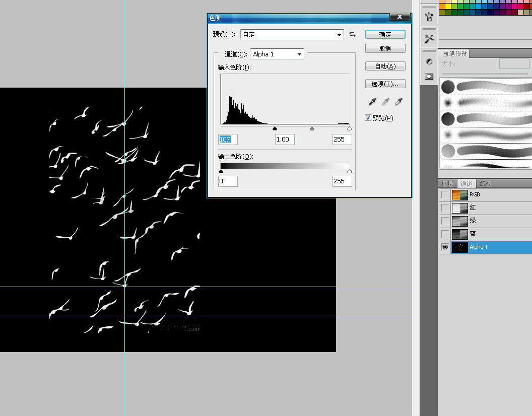Viewport: 532px width, 416px height.
Task: Switch to the 路径 tab
Action: tap(485, 183)
